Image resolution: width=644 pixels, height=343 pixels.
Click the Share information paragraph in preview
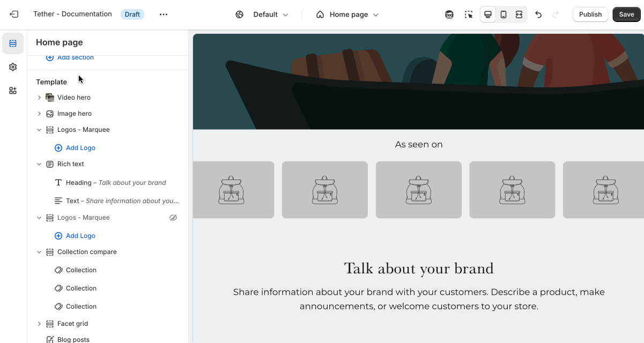[419, 299]
